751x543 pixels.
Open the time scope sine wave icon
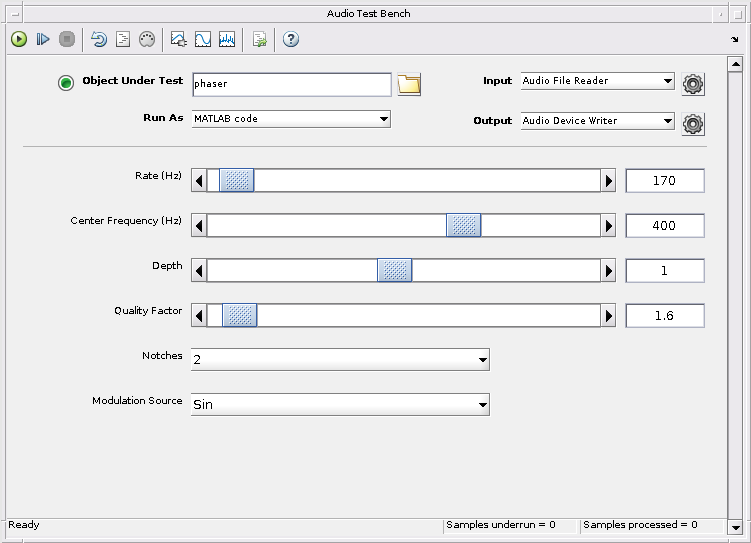click(203, 39)
